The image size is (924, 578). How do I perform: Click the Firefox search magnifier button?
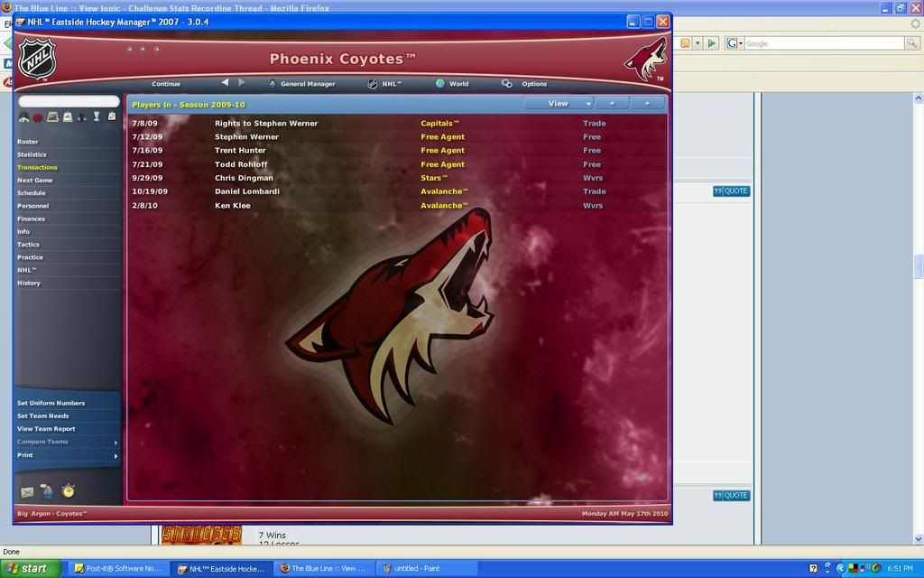(x=911, y=43)
